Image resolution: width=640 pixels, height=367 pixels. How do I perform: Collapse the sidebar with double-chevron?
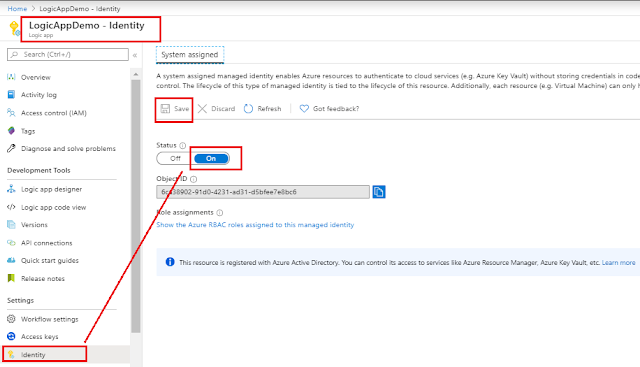tap(135, 55)
